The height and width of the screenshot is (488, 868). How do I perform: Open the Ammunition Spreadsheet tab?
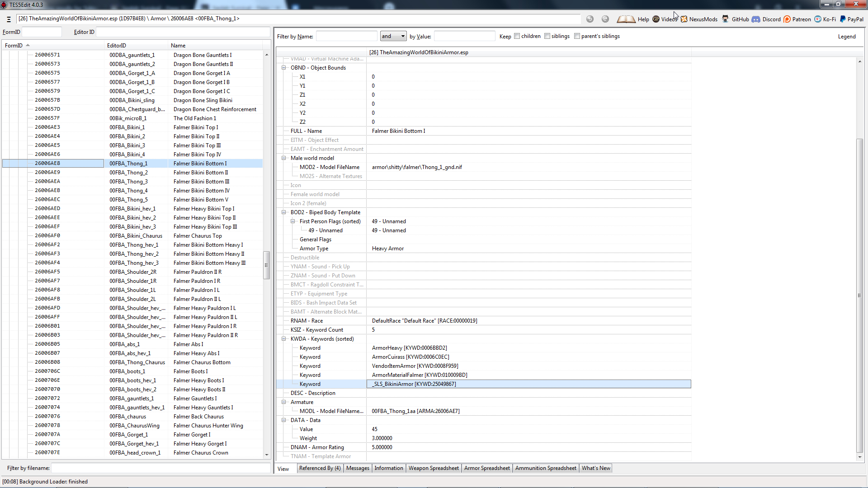546,468
